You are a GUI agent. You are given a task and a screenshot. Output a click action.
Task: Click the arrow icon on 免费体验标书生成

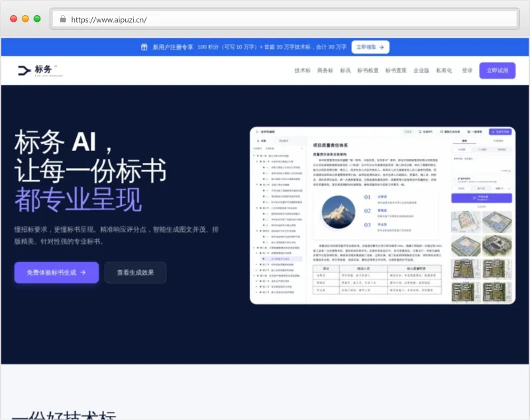click(x=83, y=272)
